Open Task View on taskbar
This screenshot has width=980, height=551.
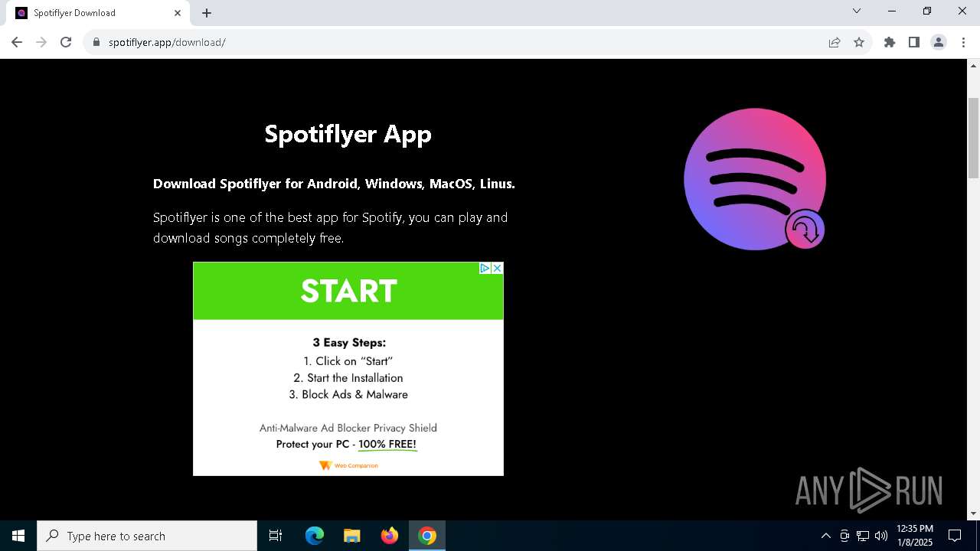tap(276, 536)
